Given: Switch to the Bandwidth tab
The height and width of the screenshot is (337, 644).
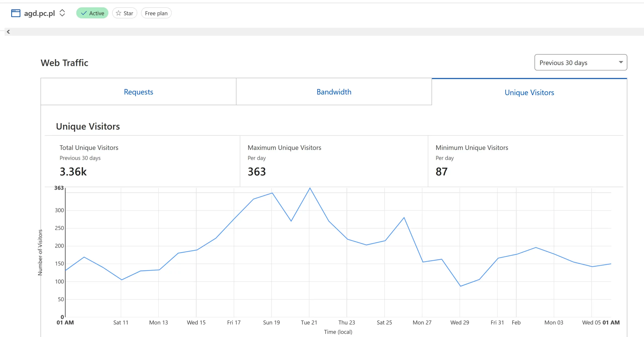Looking at the screenshot, I should (x=334, y=92).
